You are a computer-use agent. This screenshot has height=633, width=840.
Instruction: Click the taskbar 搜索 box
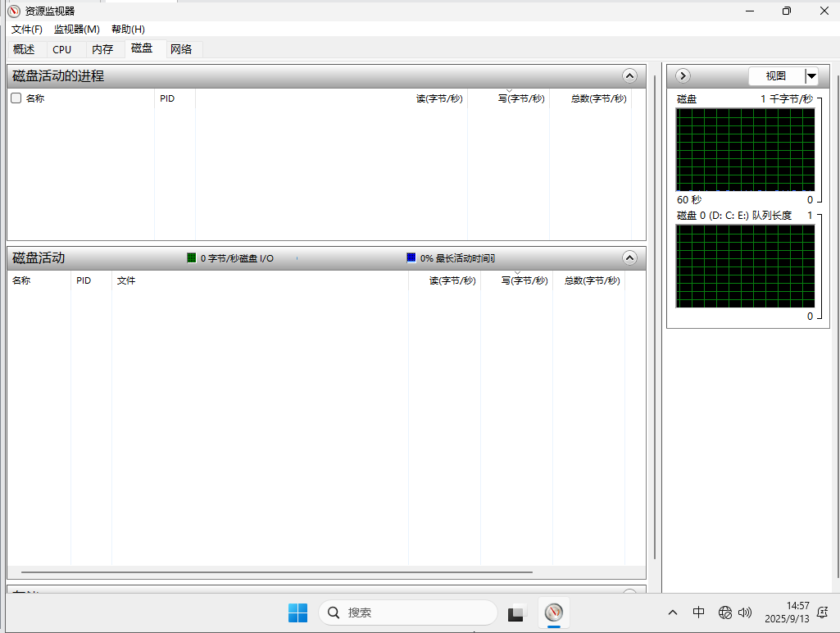(x=408, y=613)
